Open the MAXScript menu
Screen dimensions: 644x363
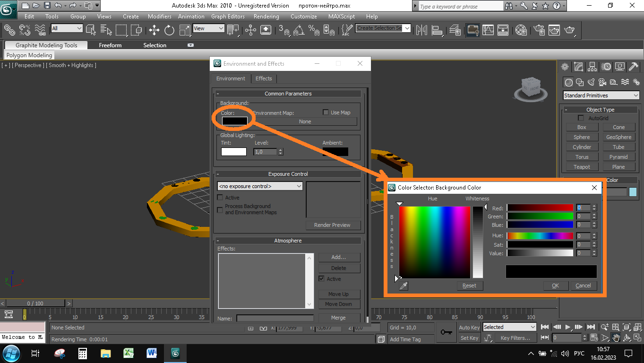342,16
